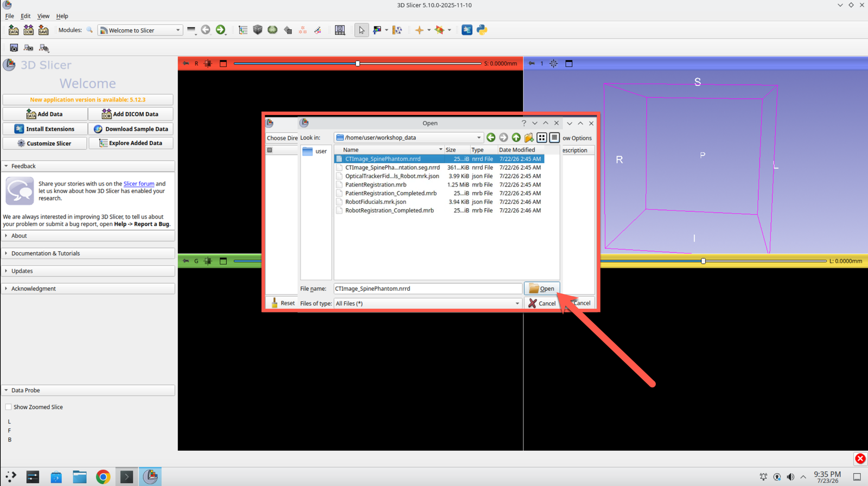
Task: Toggle the crosshair tool icon
Action: pyautogui.click(x=419, y=30)
